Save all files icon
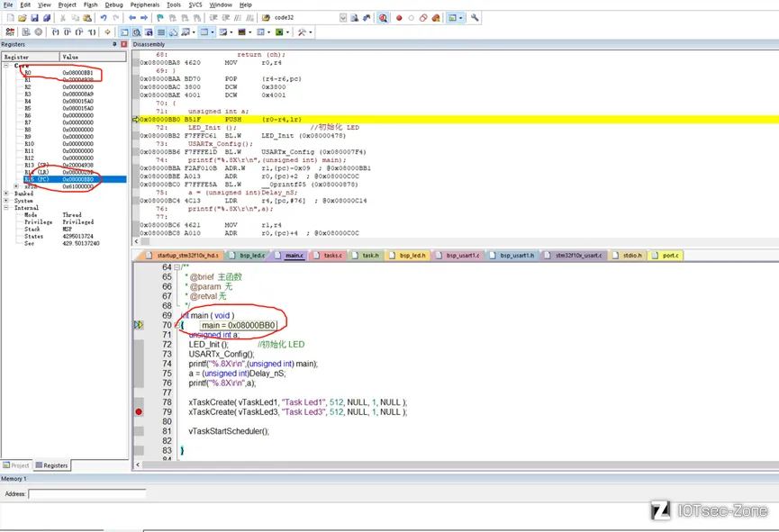 point(47,18)
